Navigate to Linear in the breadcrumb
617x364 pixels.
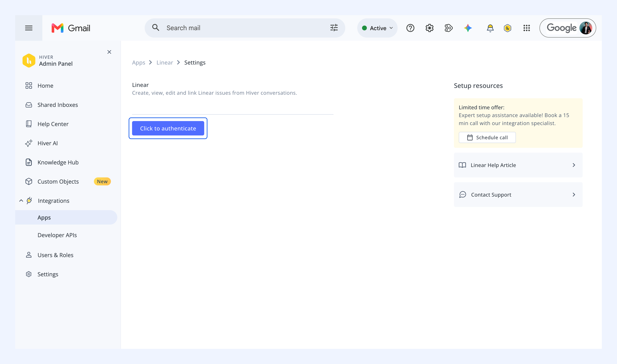165,63
